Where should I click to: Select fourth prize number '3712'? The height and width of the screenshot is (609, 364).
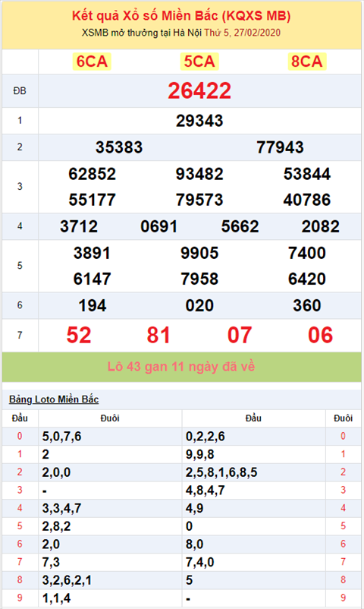tap(79, 226)
